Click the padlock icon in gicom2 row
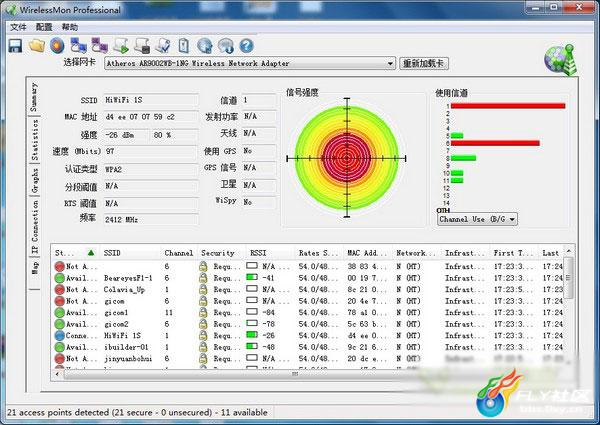 (204, 324)
